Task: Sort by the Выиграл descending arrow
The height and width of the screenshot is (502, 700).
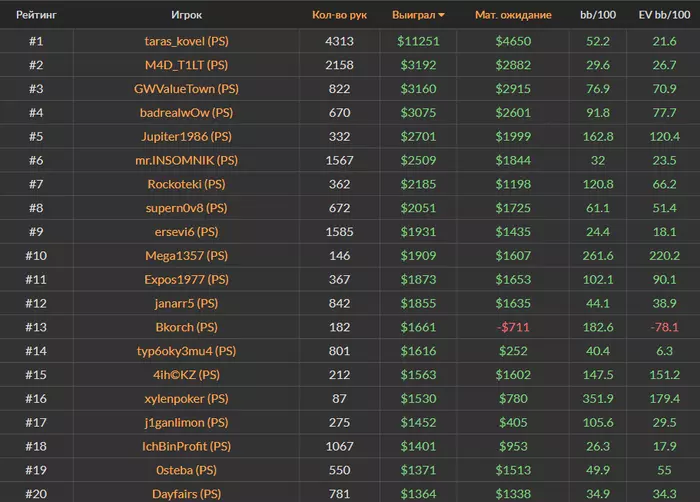Action: click(442, 16)
